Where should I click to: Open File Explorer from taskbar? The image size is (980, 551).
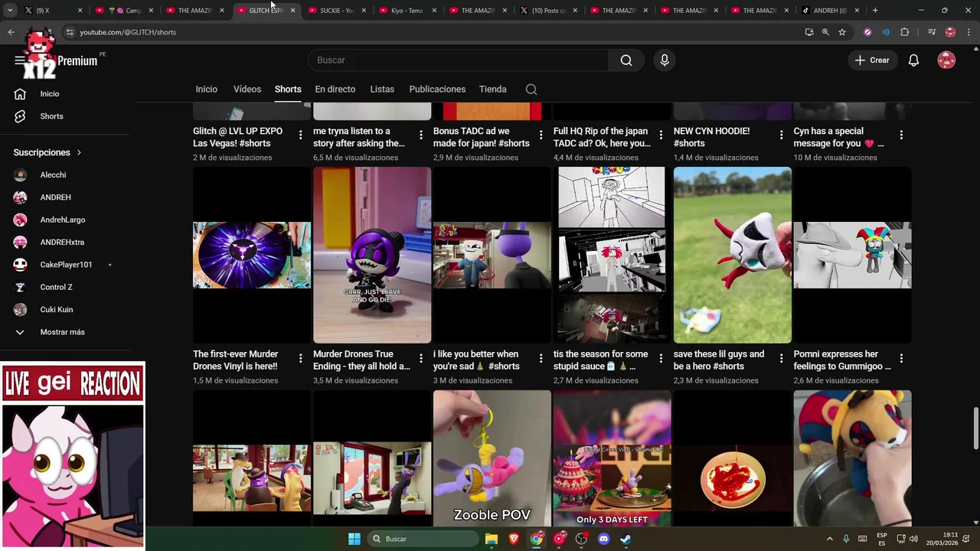click(492, 539)
